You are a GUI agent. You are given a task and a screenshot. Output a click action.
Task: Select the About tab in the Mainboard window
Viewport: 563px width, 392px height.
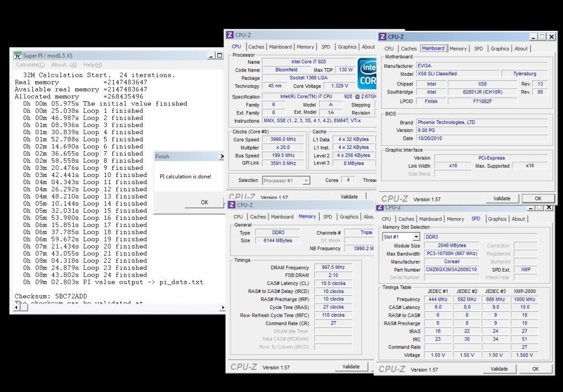click(521, 48)
